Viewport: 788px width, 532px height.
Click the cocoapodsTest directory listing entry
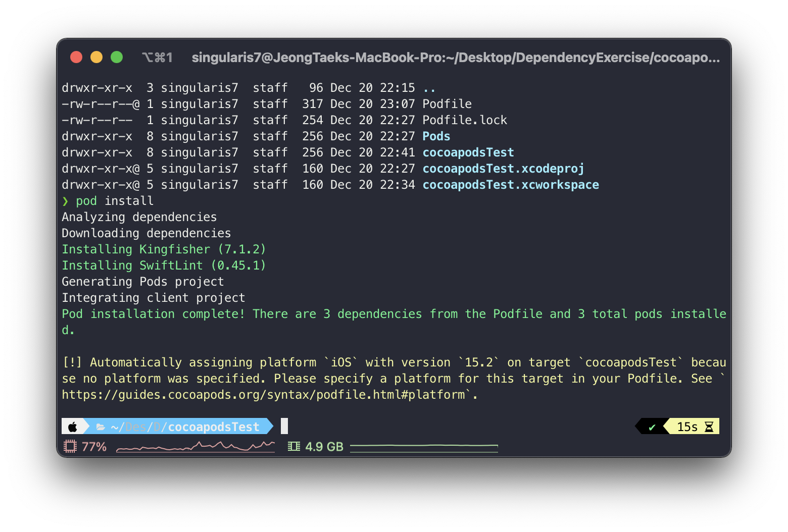pyautogui.click(x=468, y=152)
